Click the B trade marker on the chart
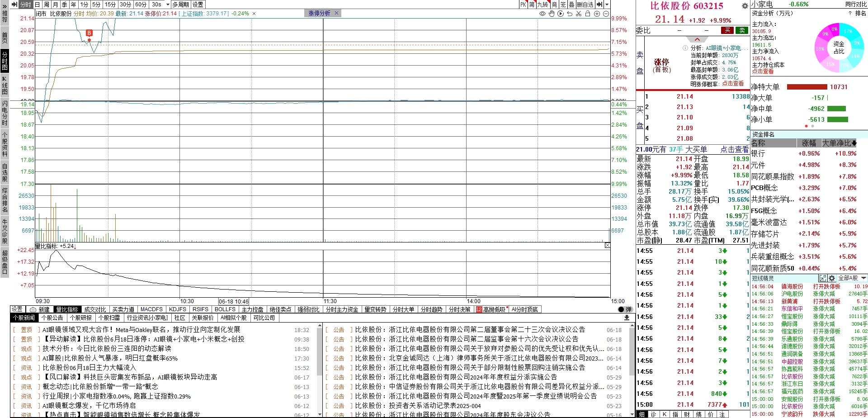 click(x=89, y=33)
